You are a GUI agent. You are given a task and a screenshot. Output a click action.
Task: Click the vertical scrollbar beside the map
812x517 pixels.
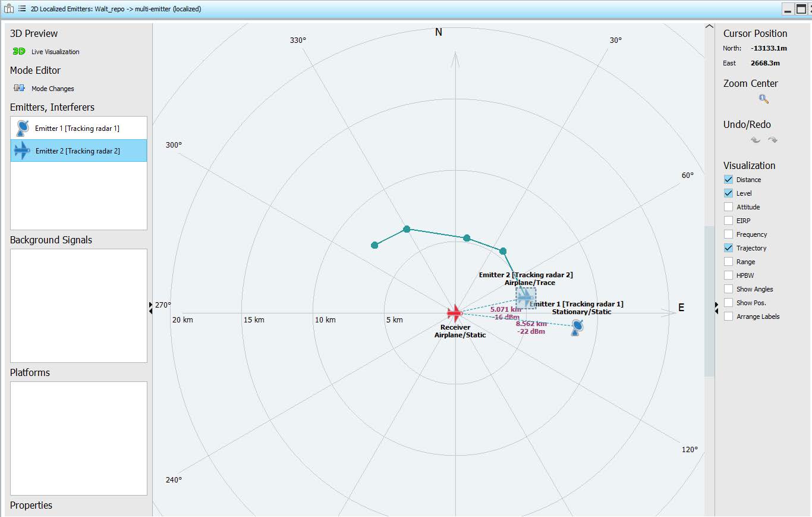(709, 300)
